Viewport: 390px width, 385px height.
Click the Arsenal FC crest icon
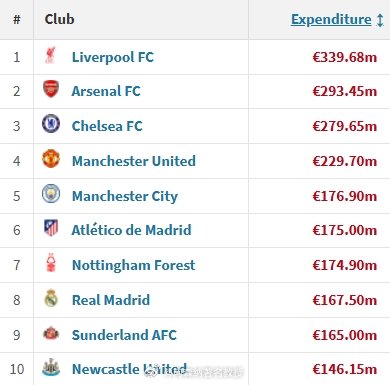tap(51, 89)
